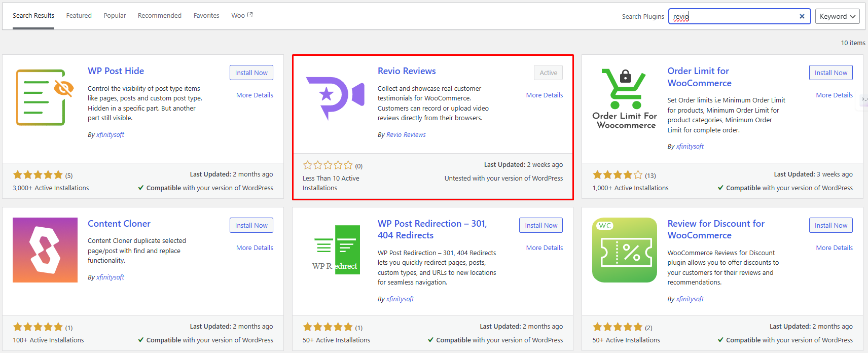Click the Revio Reviews plugin logo
Viewport: 868px width, 353px height.
click(335, 97)
